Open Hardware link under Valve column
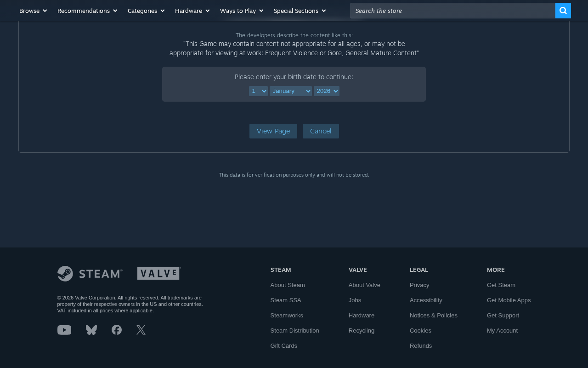 tap(362, 316)
